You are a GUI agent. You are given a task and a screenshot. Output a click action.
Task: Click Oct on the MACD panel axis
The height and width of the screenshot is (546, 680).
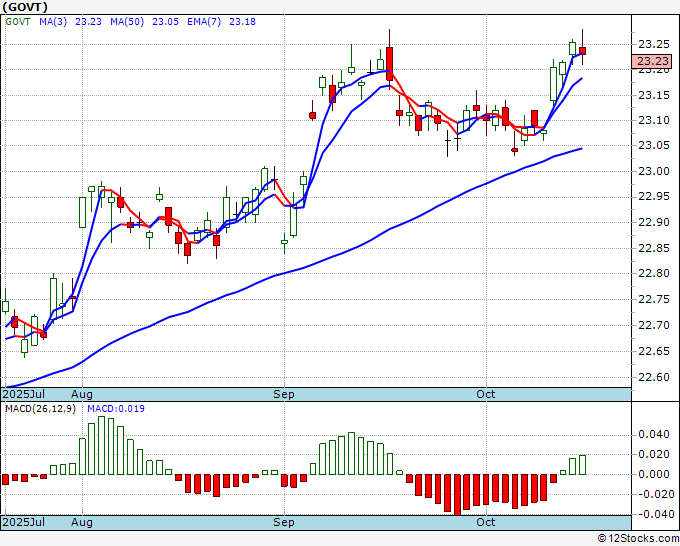coord(486,522)
